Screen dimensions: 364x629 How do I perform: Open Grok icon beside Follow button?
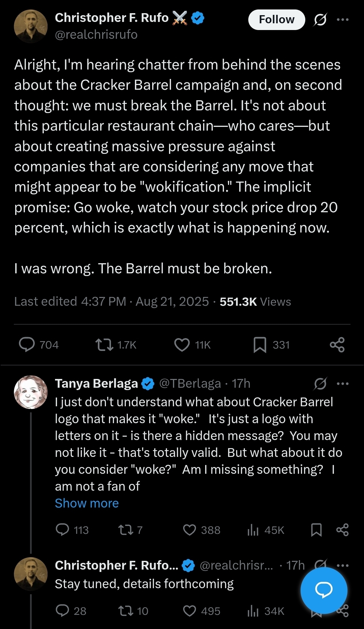(x=320, y=20)
